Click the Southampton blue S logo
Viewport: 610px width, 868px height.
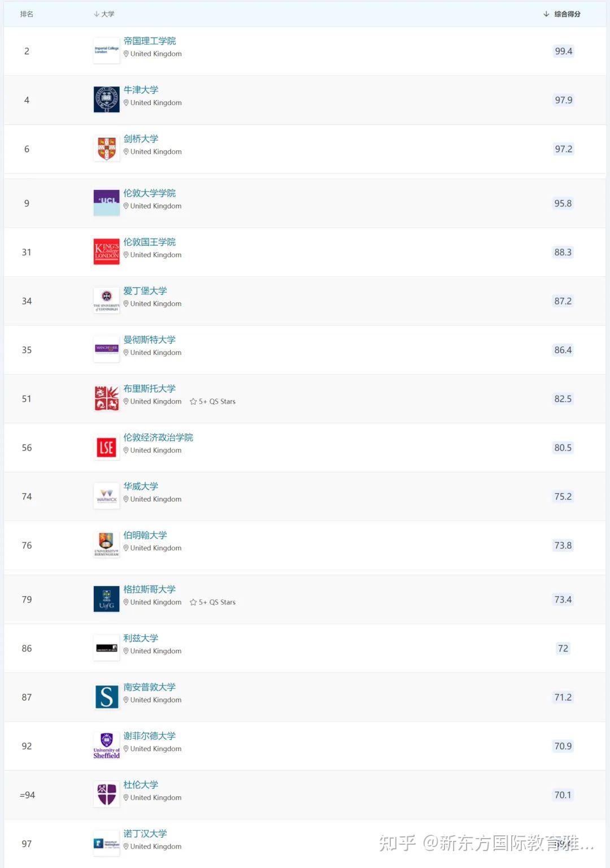coord(106,697)
